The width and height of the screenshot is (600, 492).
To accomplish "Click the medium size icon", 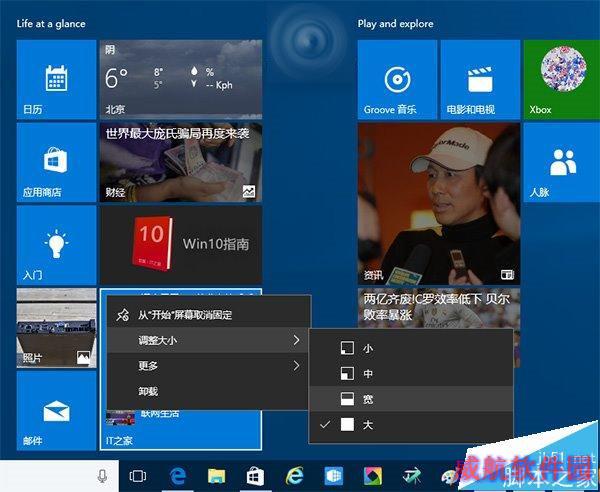I will pos(347,373).
